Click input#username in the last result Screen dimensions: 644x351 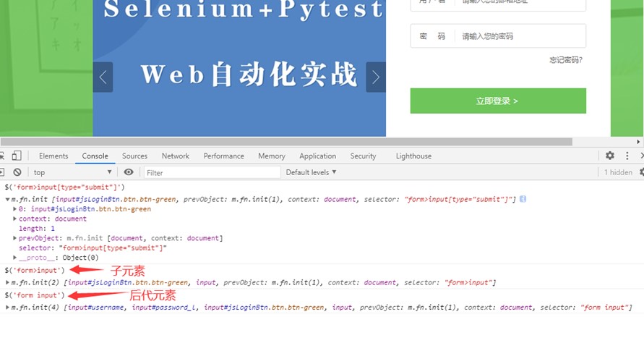pyautogui.click(x=96, y=308)
